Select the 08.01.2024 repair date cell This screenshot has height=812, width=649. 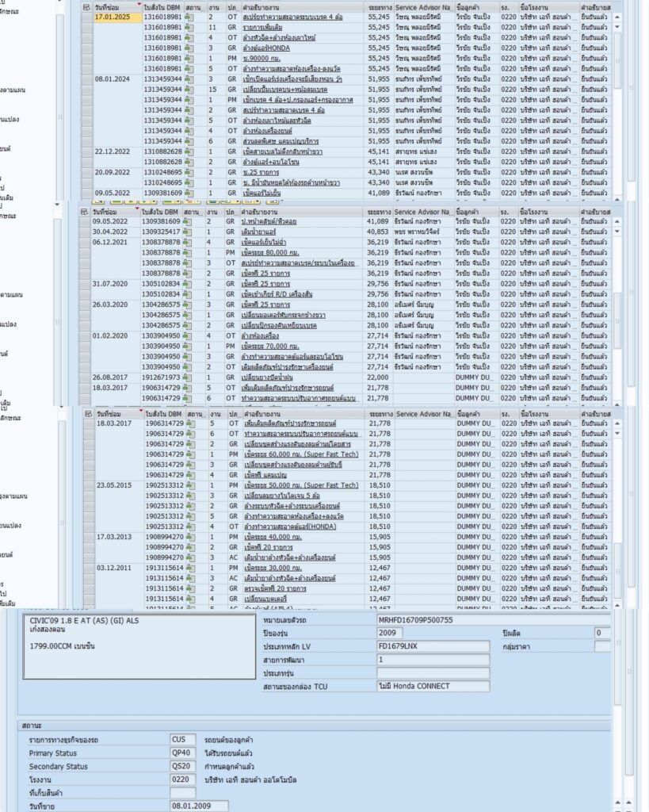coord(112,79)
